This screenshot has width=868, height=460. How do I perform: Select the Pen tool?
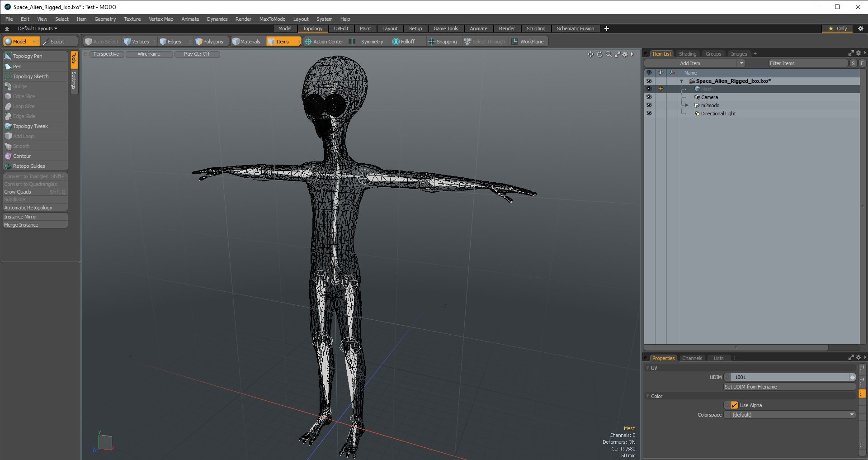click(x=35, y=66)
